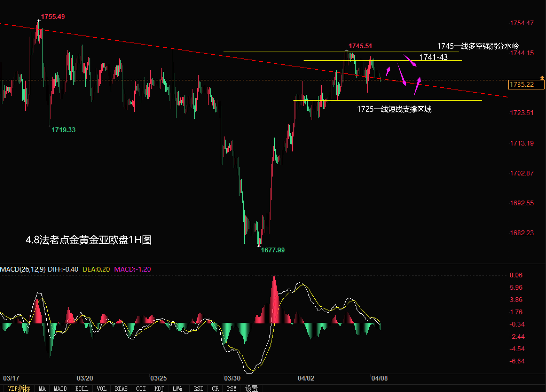The width and height of the screenshot is (546, 392).
Task: Open the BOLL indicator tab
Action: click(x=82, y=388)
